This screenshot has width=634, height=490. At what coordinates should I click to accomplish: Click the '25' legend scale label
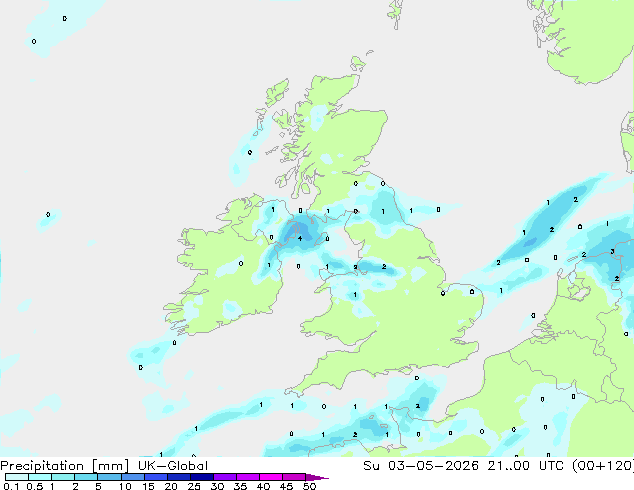(x=194, y=486)
